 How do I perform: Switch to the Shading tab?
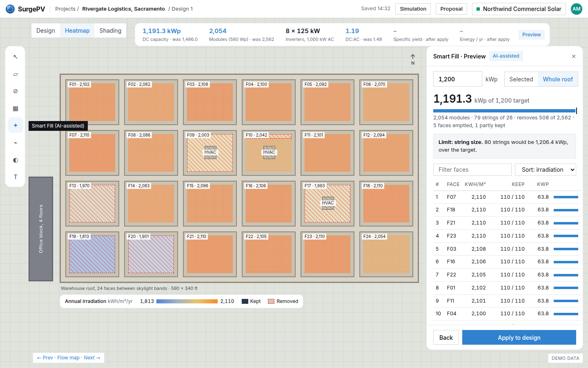click(110, 31)
